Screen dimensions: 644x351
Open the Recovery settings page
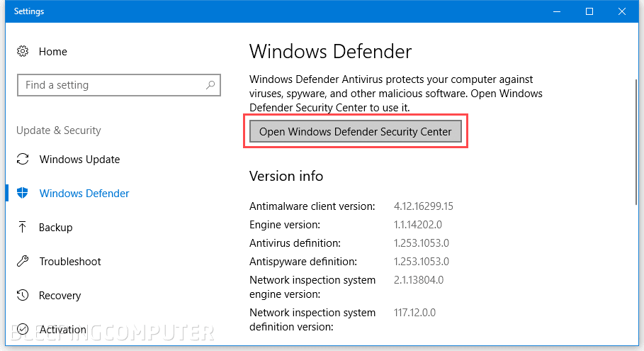pyautogui.click(x=60, y=295)
